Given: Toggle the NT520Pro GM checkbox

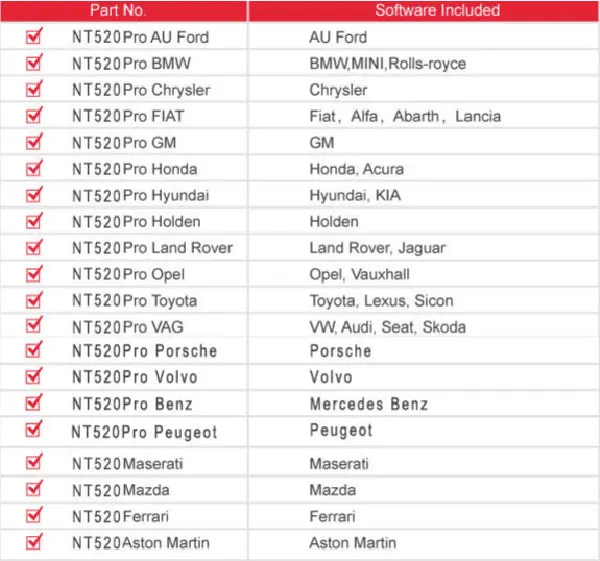Looking at the screenshot, I should tap(34, 142).
